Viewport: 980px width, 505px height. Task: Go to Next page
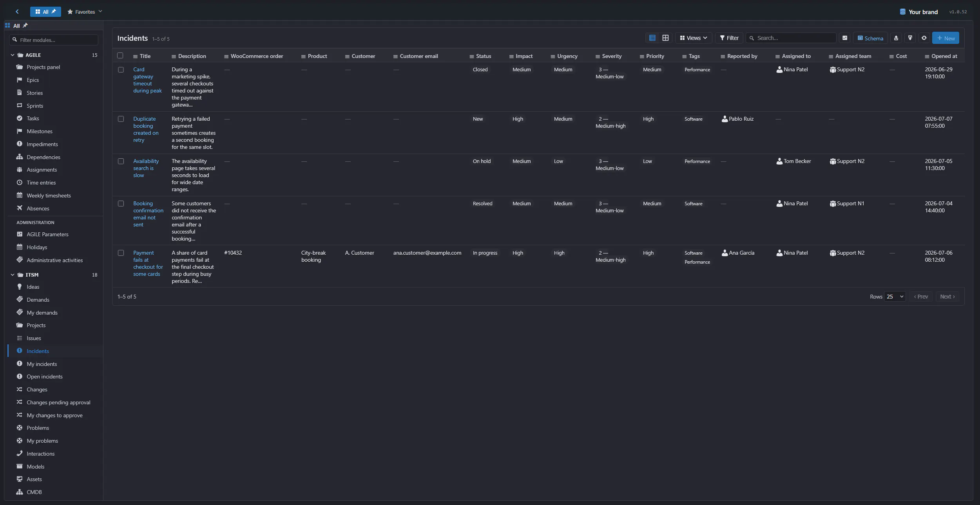point(947,297)
